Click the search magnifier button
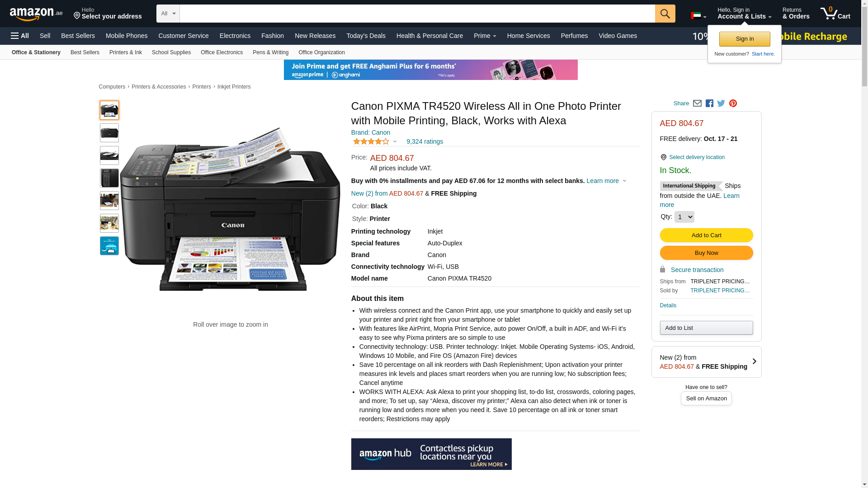 click(x=665, y=14)
